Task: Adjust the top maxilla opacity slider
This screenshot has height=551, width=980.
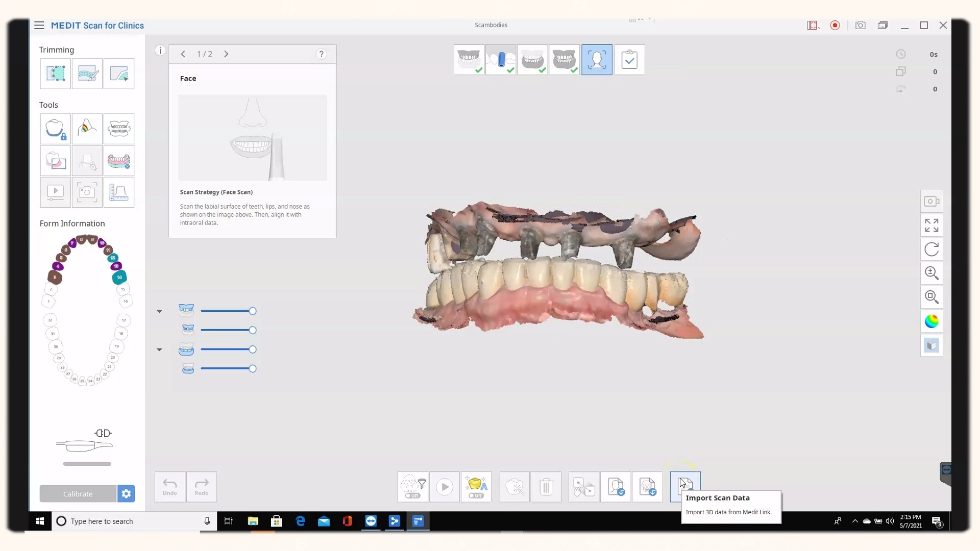Action: 252,311
